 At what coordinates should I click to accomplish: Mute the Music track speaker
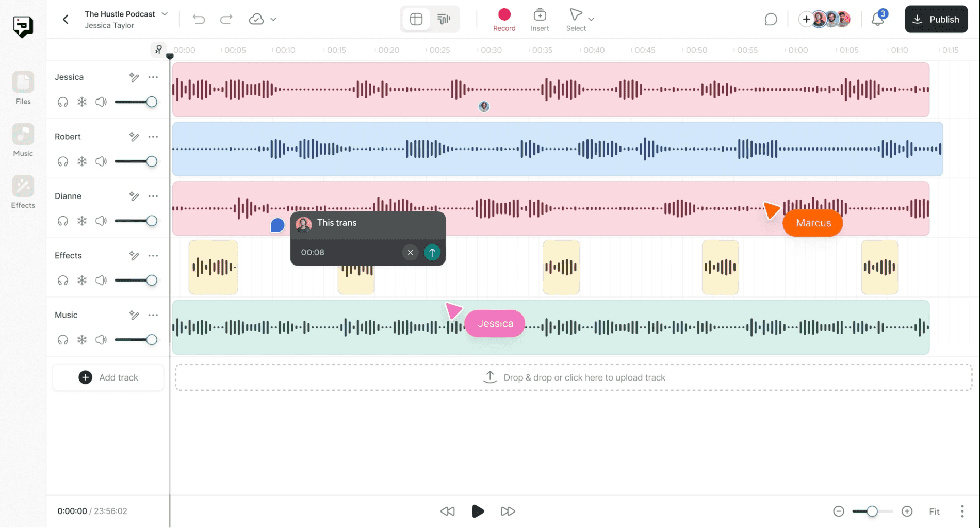[x=101, y=340]
